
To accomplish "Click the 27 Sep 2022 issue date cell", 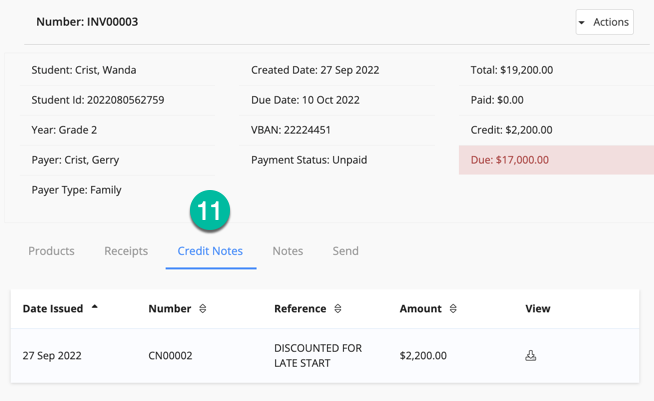I will pos(52,356).
